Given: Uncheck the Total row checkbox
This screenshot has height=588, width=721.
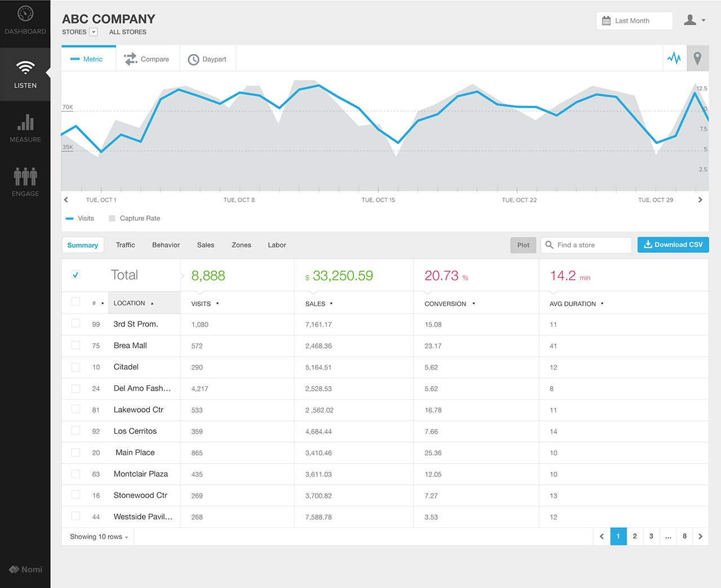Looking at the screenshot, I should point(75,275).
